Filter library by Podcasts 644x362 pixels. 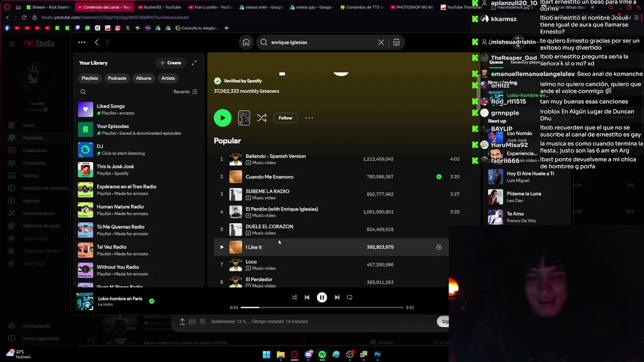[117, 78]
